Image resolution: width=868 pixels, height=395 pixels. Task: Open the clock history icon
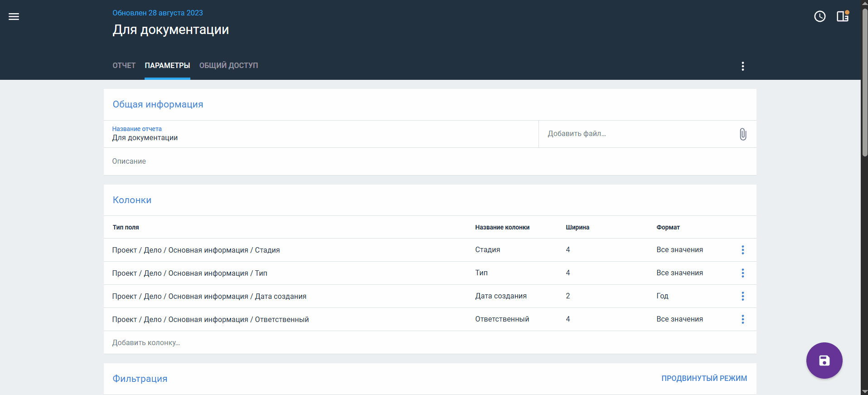click(x=820, y=17)
